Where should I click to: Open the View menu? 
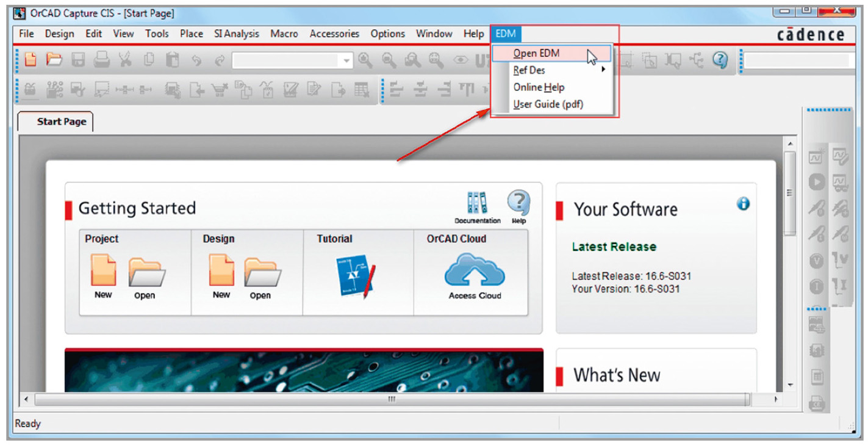click(123, 34)
